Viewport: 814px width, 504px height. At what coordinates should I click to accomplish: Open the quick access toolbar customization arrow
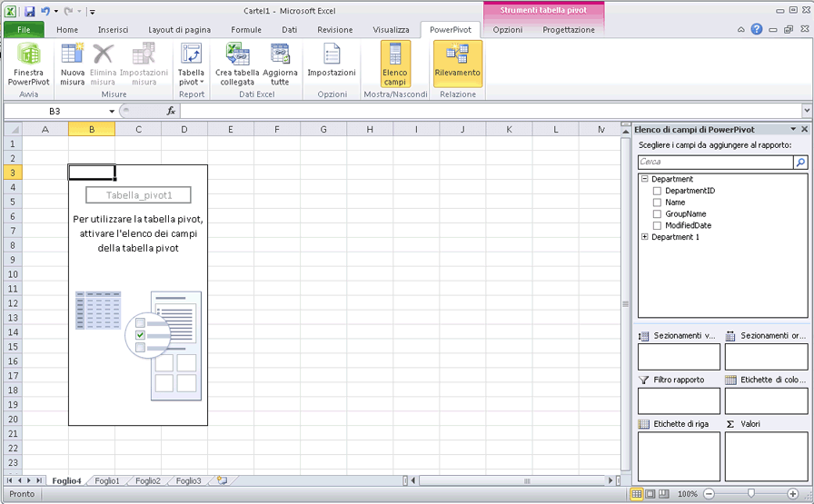(92, 12)
